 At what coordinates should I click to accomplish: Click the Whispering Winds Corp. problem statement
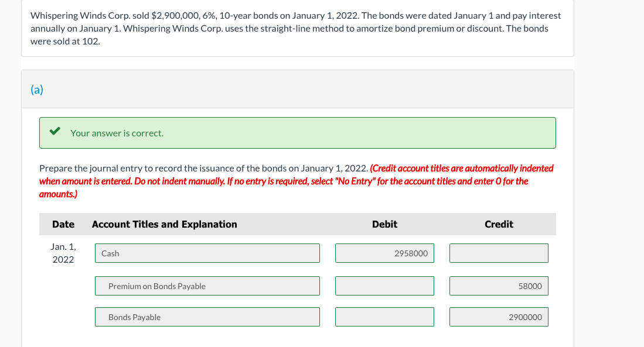[296, 28]
